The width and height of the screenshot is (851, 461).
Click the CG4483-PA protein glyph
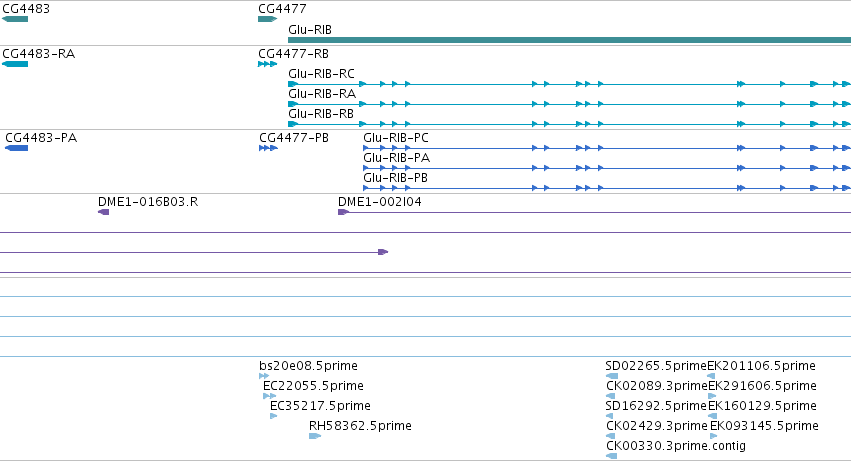(16, 148)
